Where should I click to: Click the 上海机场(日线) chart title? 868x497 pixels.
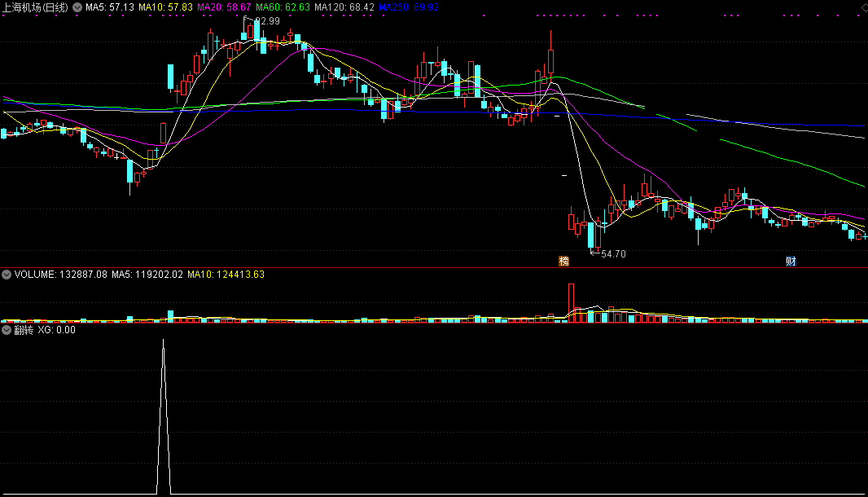click(x=35, y=8)
